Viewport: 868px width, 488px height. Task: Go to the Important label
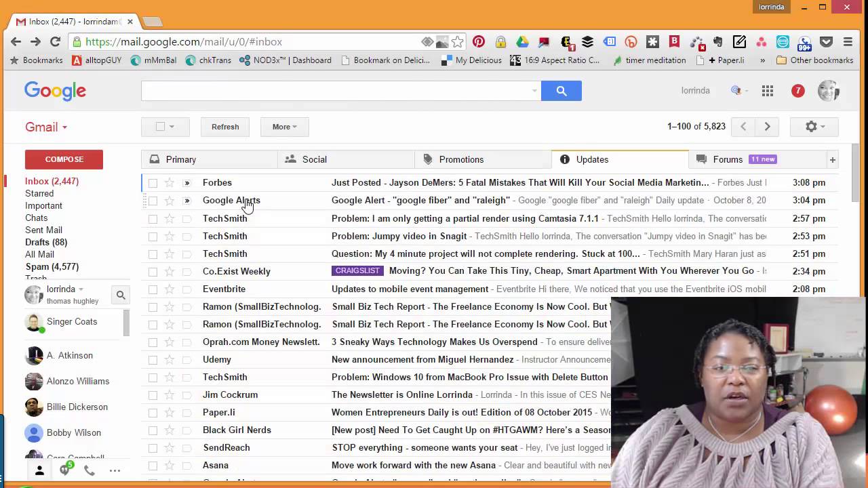[43, 206]
